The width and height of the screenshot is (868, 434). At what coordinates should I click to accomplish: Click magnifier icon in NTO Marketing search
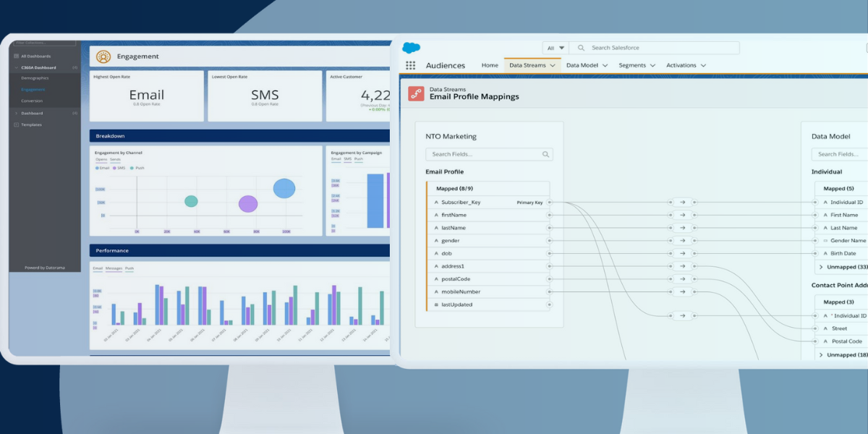point(545,154)
